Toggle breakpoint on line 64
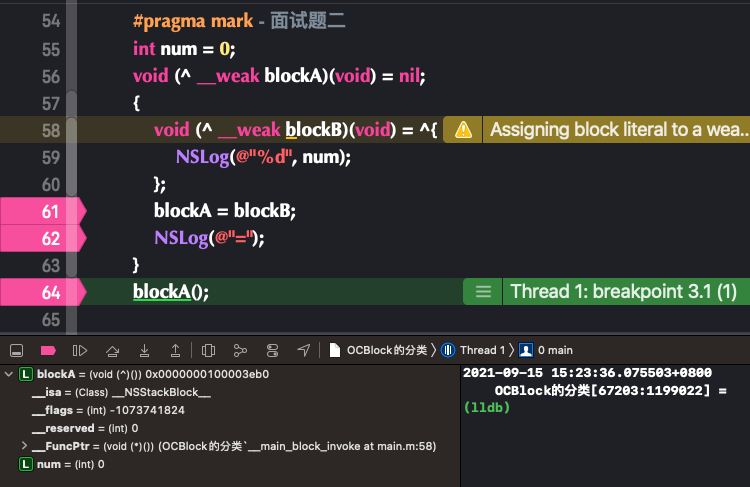This screenshot has width=750, height=487. click(43, 292)
